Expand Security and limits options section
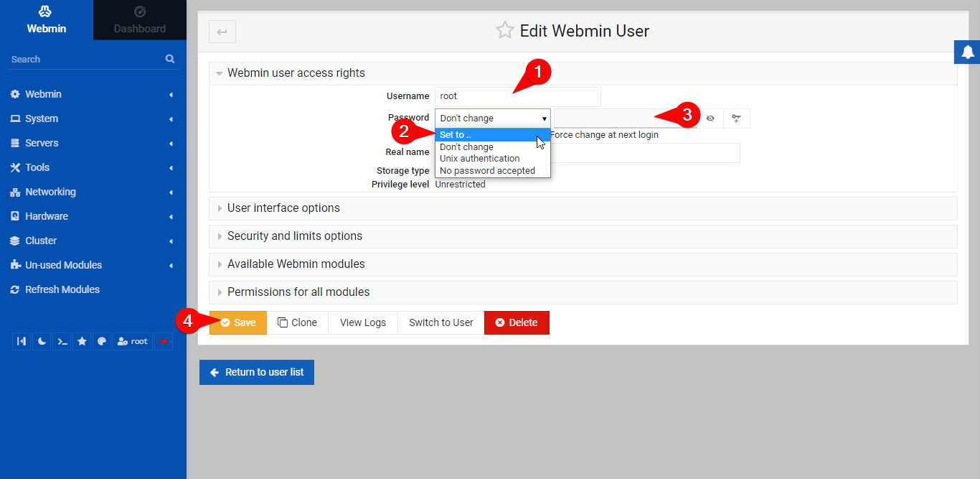Viewport: 980px width, 479px height. 583,236
